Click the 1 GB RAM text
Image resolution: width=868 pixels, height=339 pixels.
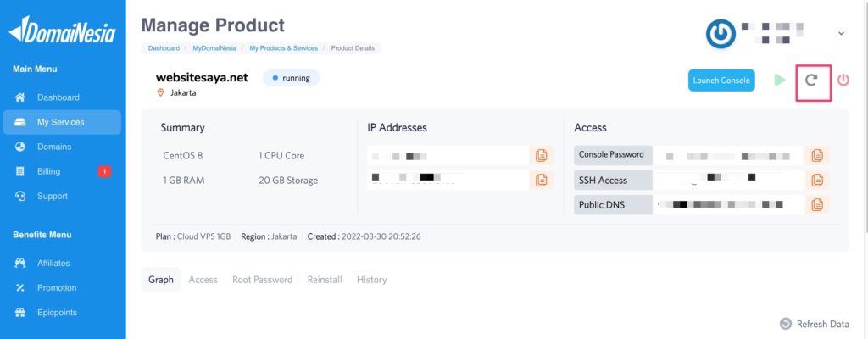(x=183, y=180)
